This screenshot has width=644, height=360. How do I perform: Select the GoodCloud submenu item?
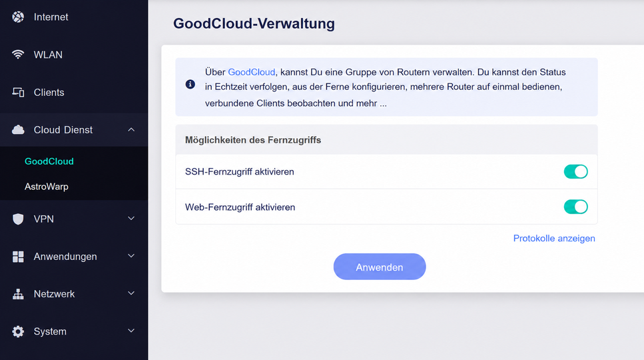pos(49,161)
